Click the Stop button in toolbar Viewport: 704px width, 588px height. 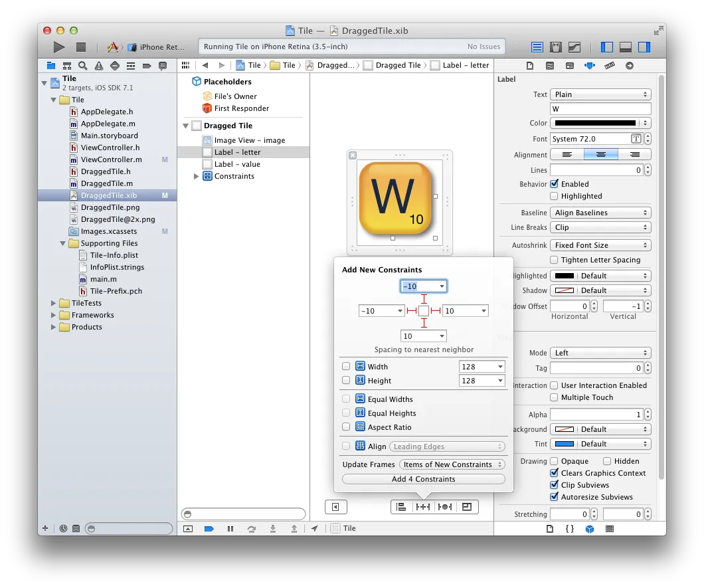click(81, 47)
